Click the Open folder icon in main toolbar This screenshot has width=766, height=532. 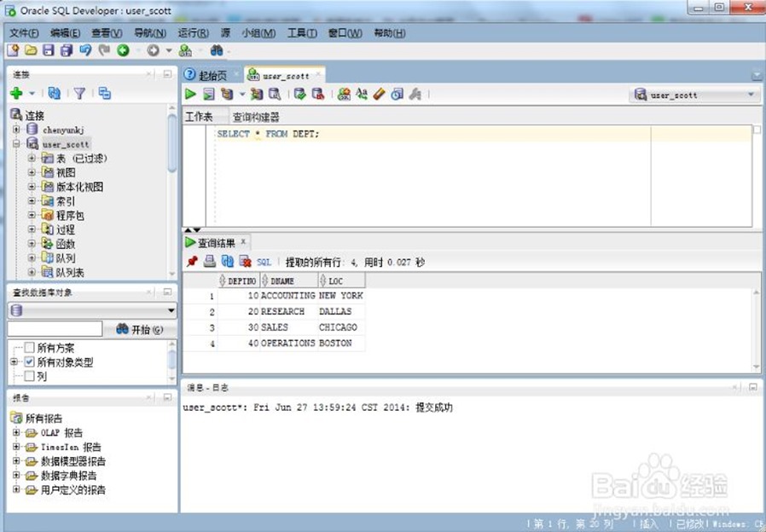click(x=31, y=49)
